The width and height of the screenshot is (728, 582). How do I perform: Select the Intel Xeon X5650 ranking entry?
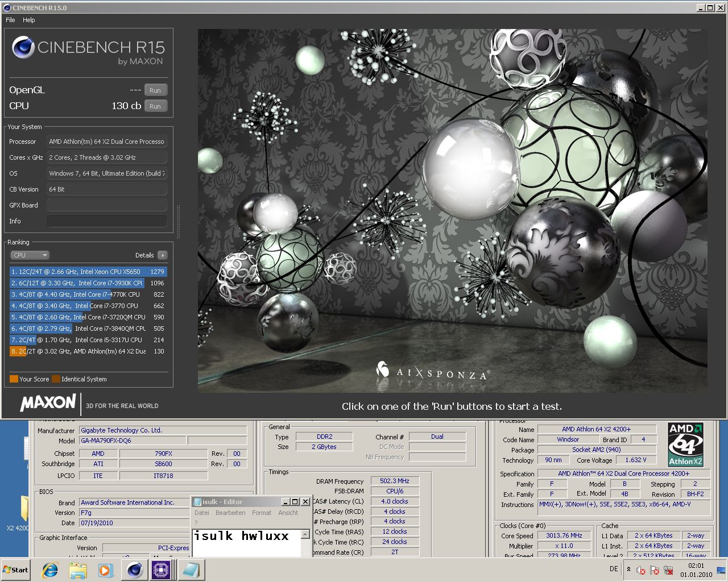[x=88, y=272]
